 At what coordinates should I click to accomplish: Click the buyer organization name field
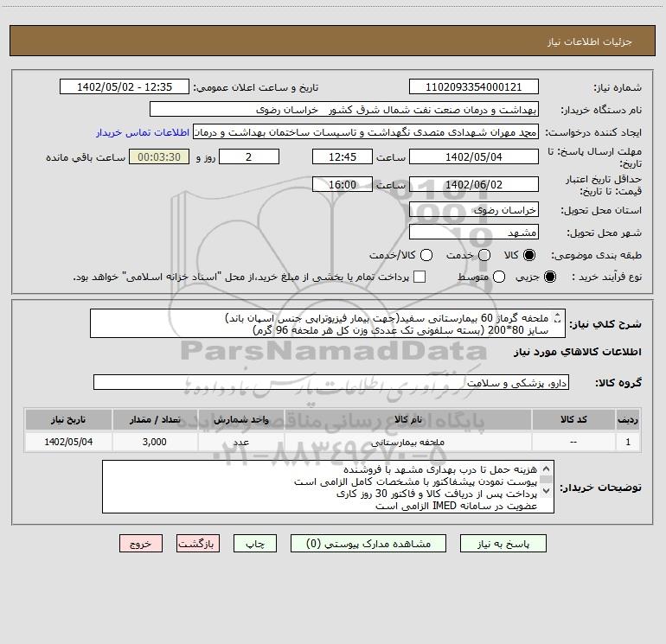(x=344, y=110)
